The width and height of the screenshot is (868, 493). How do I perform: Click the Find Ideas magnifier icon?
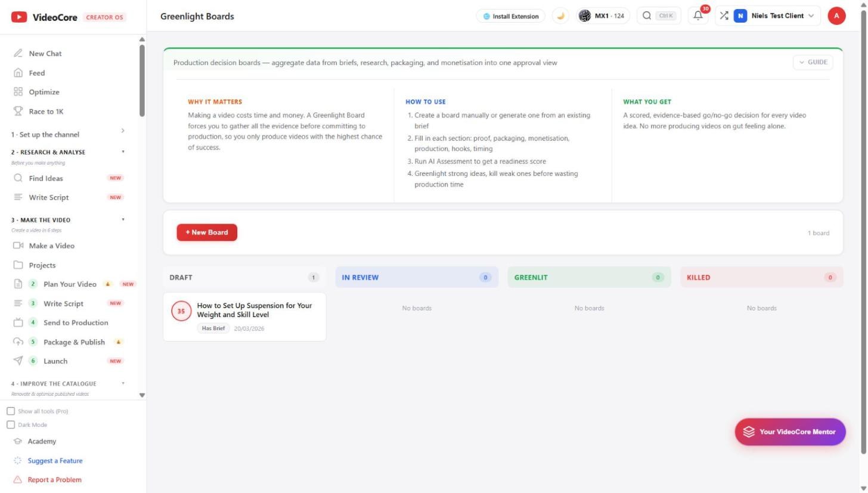point(18,178)
